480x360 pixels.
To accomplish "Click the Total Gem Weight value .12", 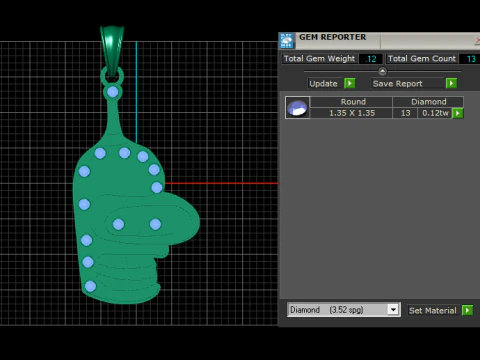I will pyautogui.click(x=371, y=59).
